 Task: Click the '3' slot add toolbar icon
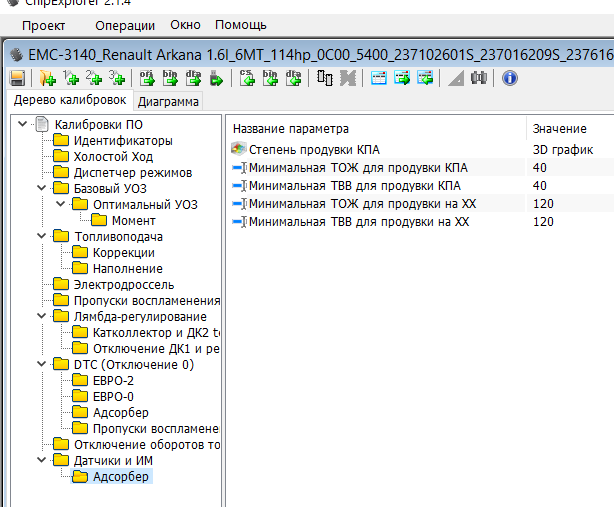[x=117, y=78]
